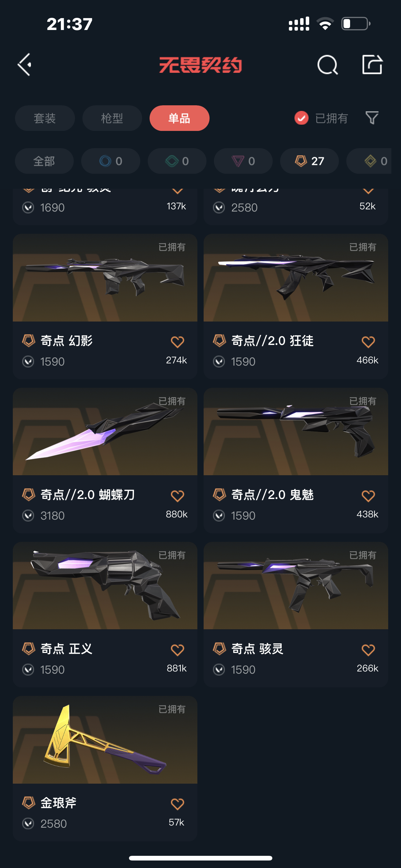
Task: Select the 套装 tab
Action: click(x=45, y=118)
